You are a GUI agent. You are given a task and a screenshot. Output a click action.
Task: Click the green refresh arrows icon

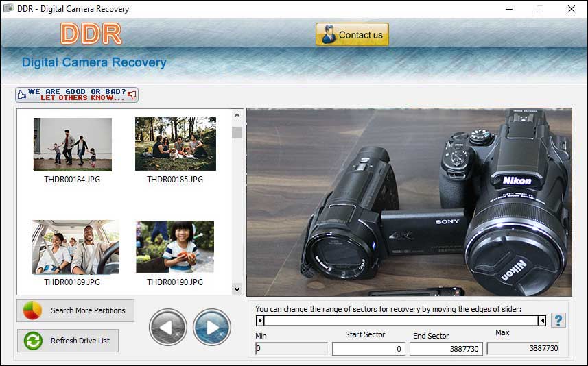coord(33,341)
